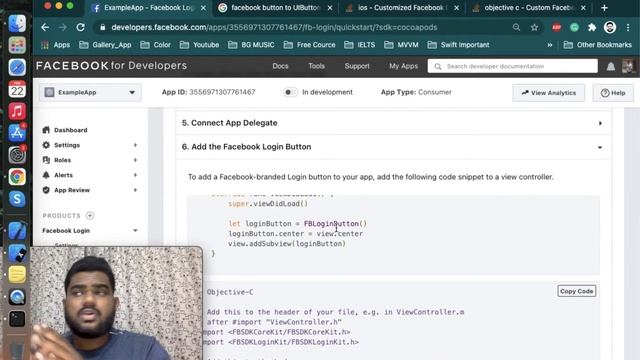640x360 pixels.
Task: Open notifications bell in Facebook header
Action: click(611, 66)
